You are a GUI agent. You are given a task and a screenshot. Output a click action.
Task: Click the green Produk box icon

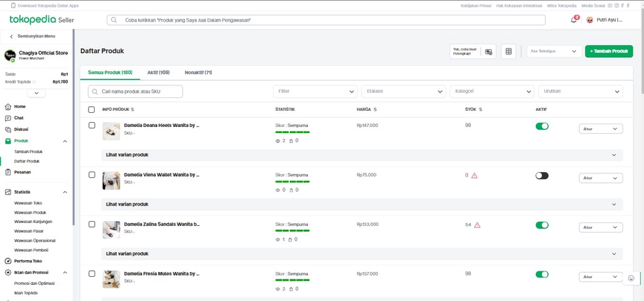(8, 141)
